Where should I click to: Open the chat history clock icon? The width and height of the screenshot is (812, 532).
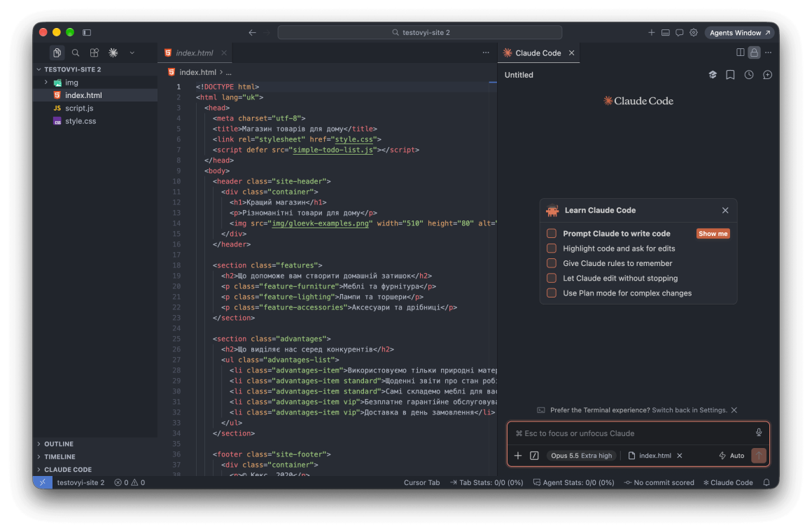(x=749, y=75)
